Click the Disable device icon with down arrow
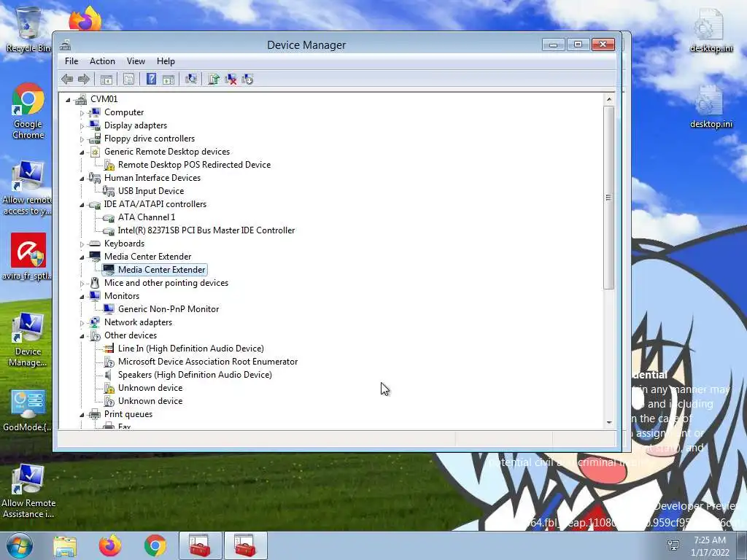 [x=247, y=79]
